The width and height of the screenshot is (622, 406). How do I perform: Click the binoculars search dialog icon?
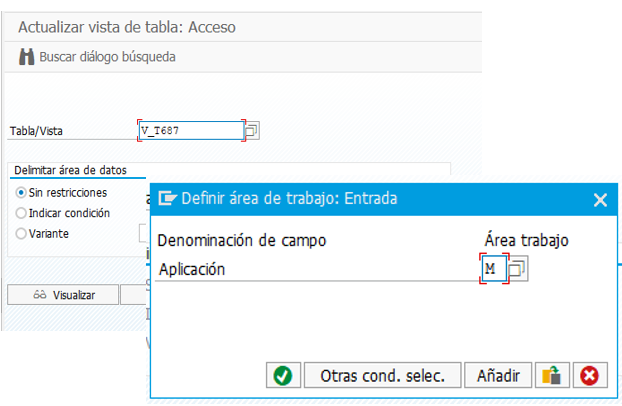pyautogui.click(x=26, y=57)
